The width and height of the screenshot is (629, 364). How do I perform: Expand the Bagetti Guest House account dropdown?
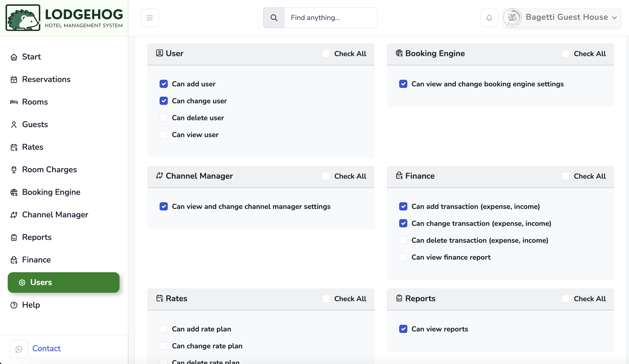(x=614, y=18)
